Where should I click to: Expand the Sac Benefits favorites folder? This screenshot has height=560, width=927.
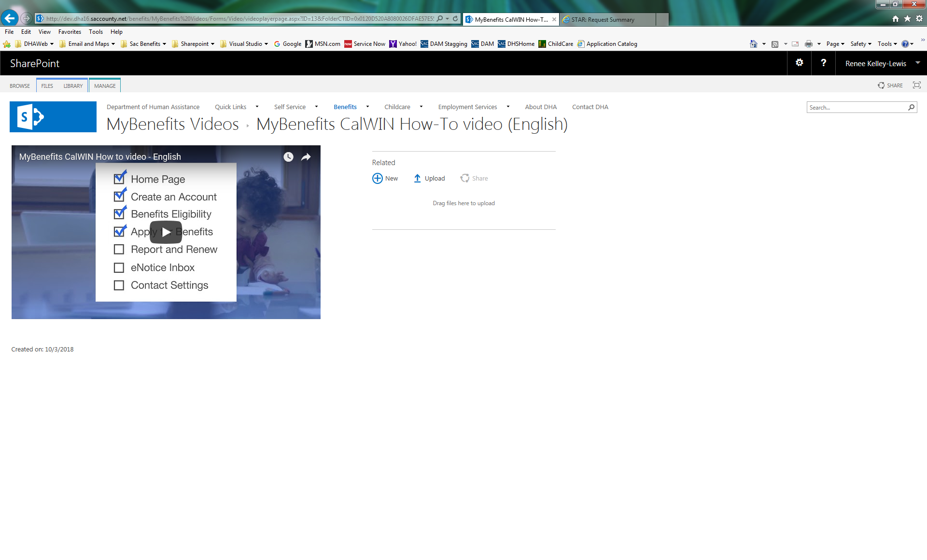(x=143, y=44)
